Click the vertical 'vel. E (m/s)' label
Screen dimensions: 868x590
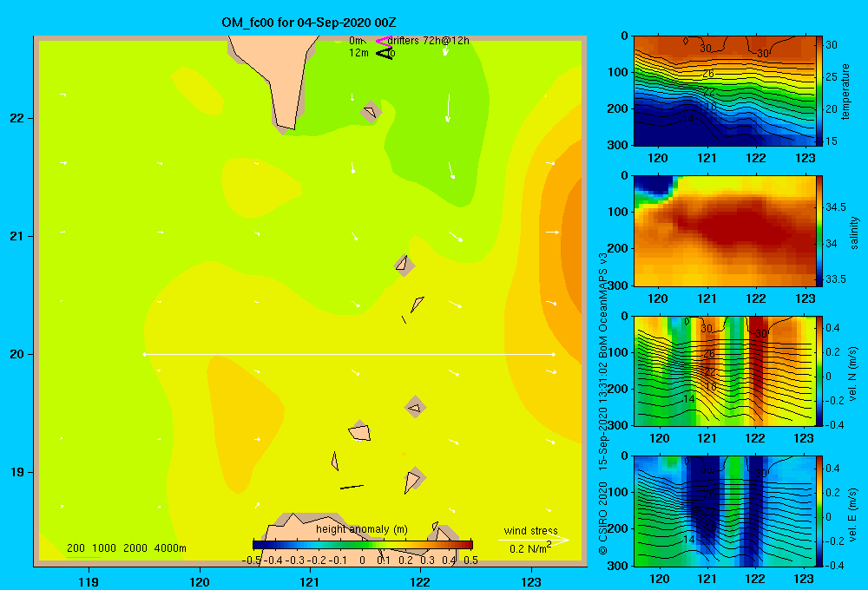852,514
